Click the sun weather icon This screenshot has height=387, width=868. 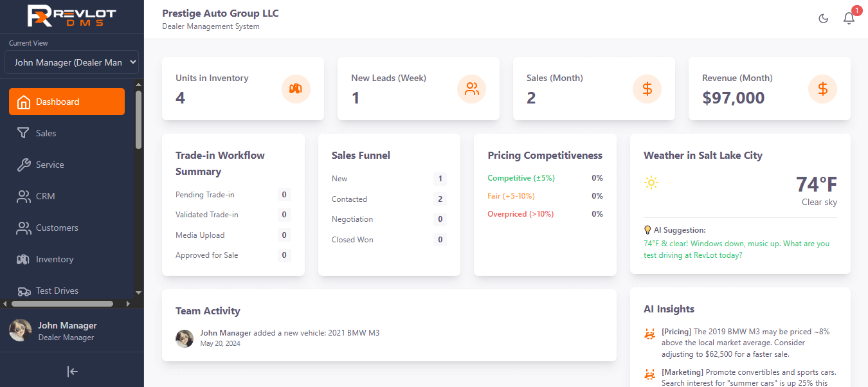pyautogui.click(x=651, y=183)
